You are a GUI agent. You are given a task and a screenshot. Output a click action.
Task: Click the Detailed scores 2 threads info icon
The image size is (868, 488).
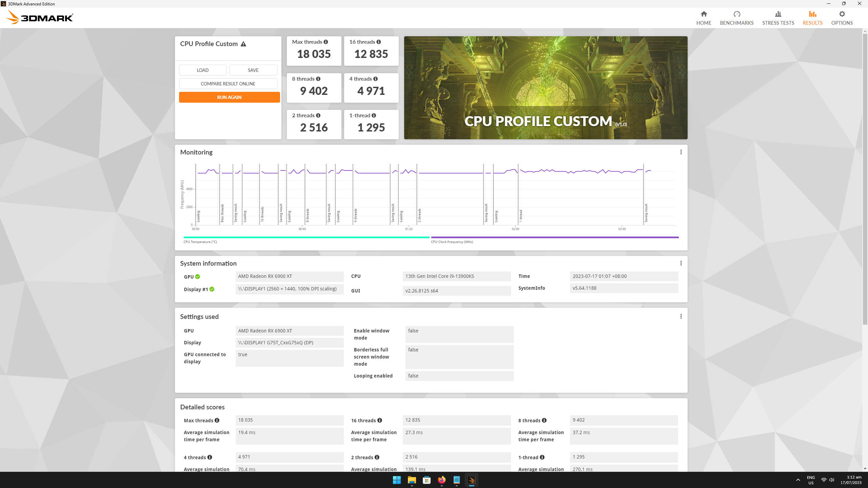click(377, 457)
